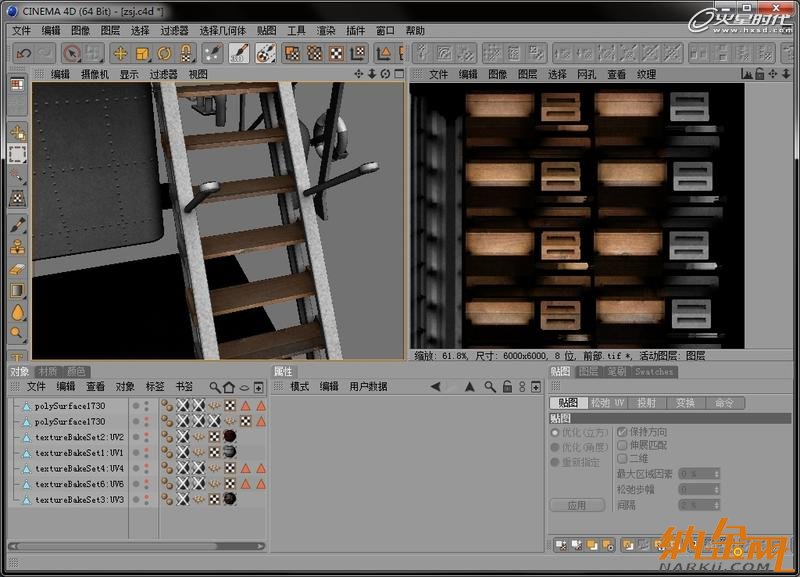Click the back arrow in Attributes panel
This screenshot has width=800, height=577.
click(435, 387)
